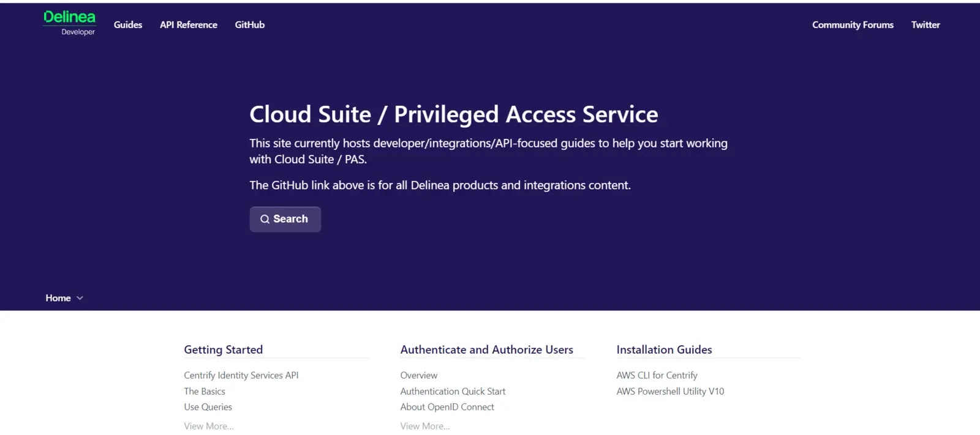The height and width of the screenshot is (435, 980).
Task: Open About OpenID Connect link
Action: coord(447,407)
